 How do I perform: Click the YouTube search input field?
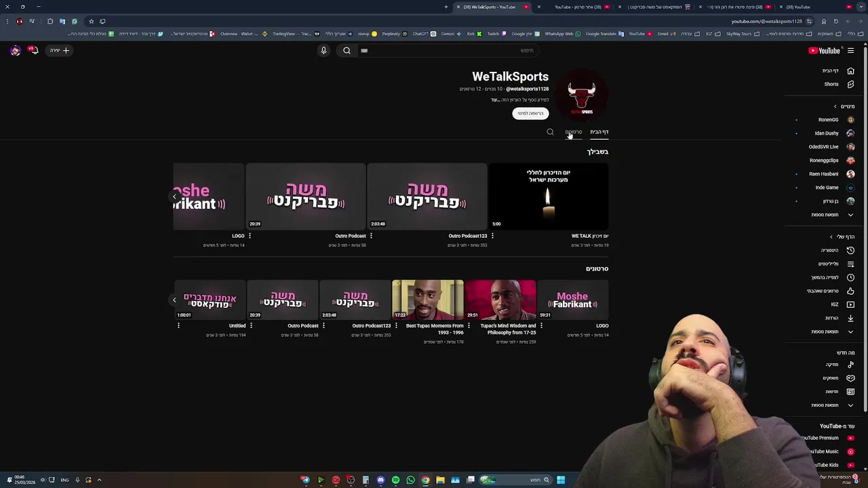coord(448,50)
